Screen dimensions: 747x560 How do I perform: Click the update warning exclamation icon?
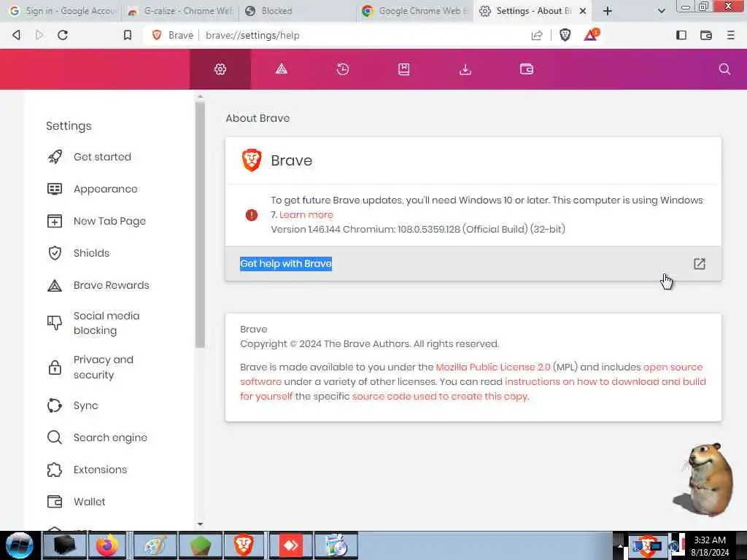[x=252, y=215]
